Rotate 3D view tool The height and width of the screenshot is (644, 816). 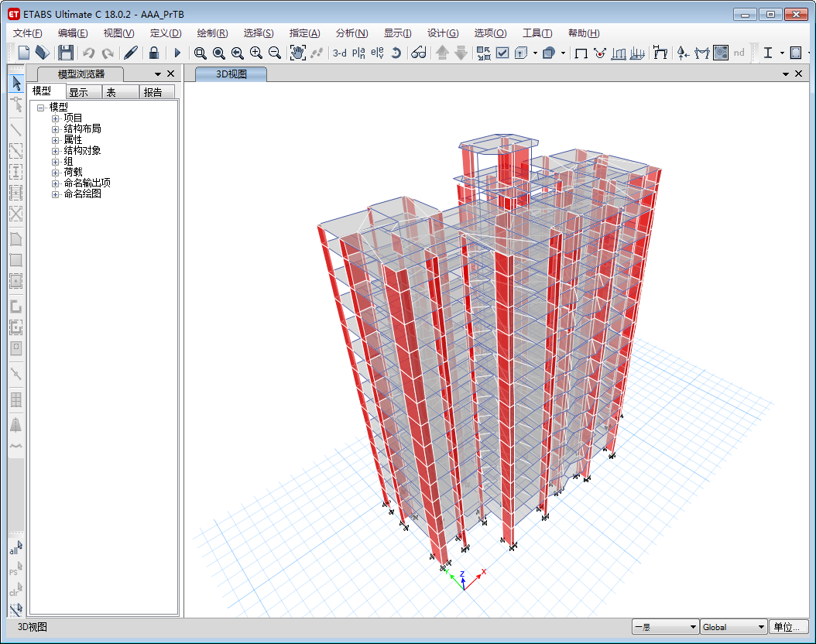click(396, 53)
